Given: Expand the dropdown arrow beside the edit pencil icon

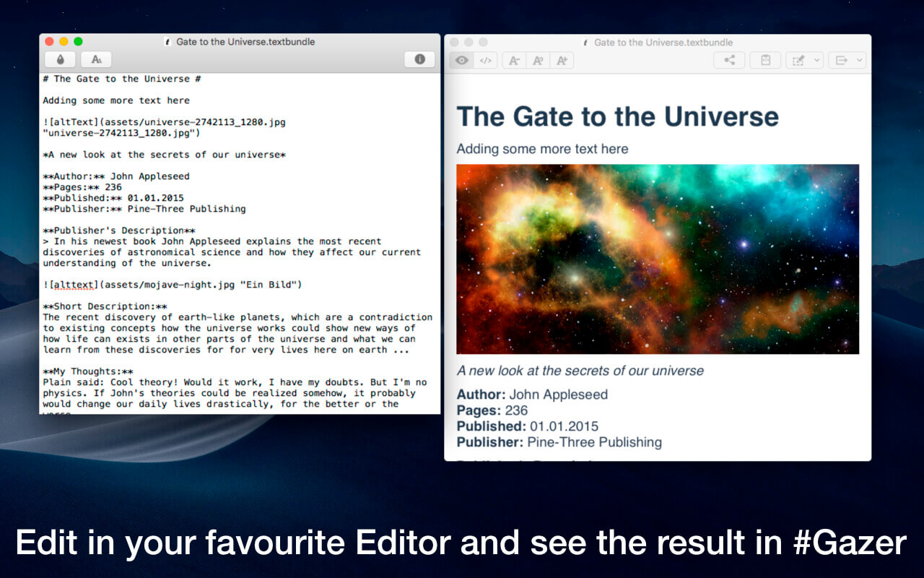Looking at the screenshot, I should (817, 61).
